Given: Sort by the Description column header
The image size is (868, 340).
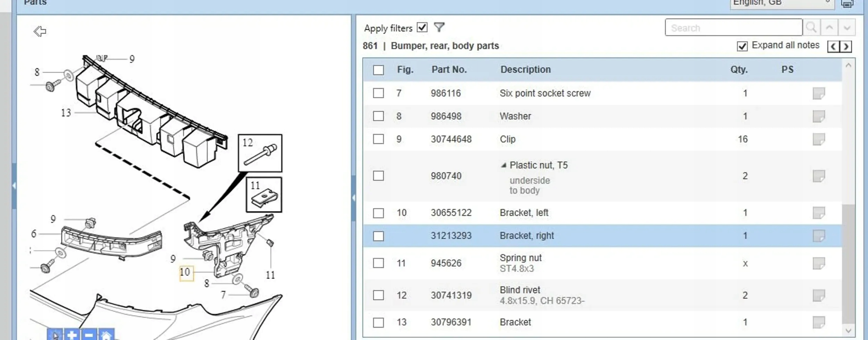Looking at the screenshot, I should tap(525, 70).
